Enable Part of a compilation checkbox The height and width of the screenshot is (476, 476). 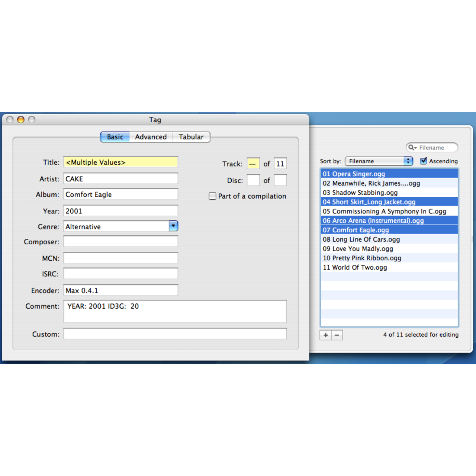tap(212, 196)
